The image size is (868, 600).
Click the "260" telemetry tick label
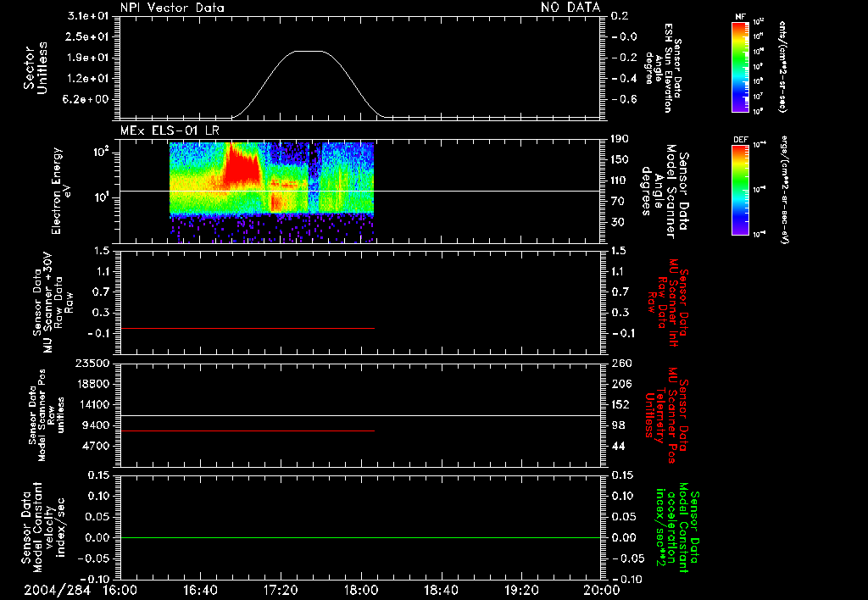pos(622,364)
